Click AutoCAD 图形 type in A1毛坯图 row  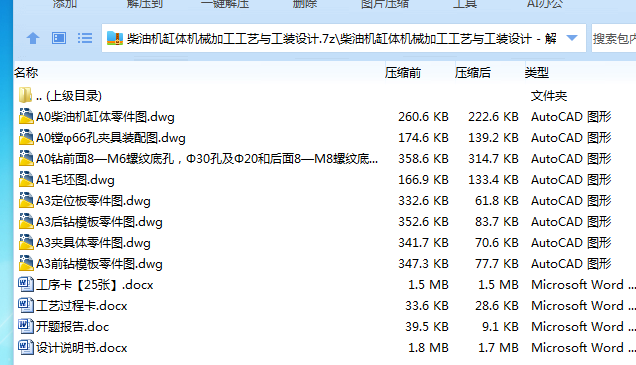click(x=571, y=180)
